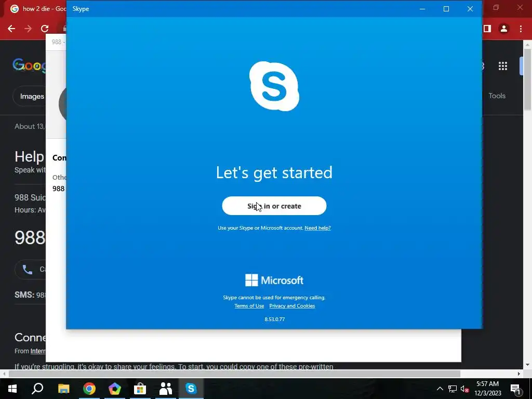Click the Microsoft logo in Skype
Image resolution: width=532 pixels, height=399 pixels.
[274, 280]
